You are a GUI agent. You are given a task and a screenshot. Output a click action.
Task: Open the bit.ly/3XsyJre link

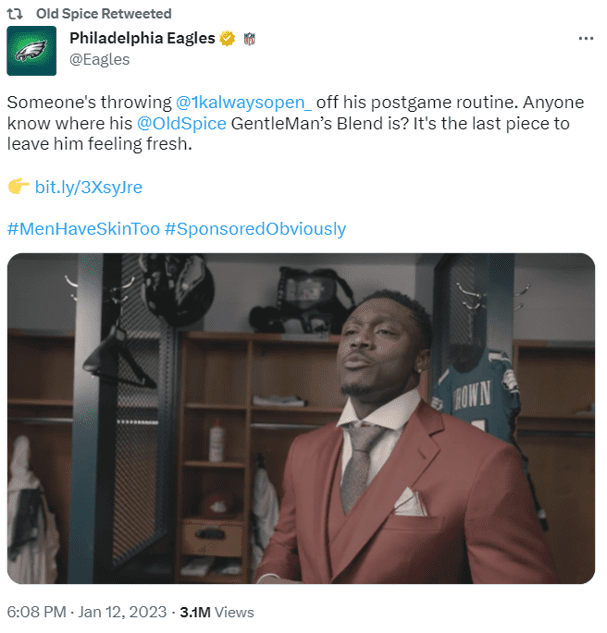point(88,187)
